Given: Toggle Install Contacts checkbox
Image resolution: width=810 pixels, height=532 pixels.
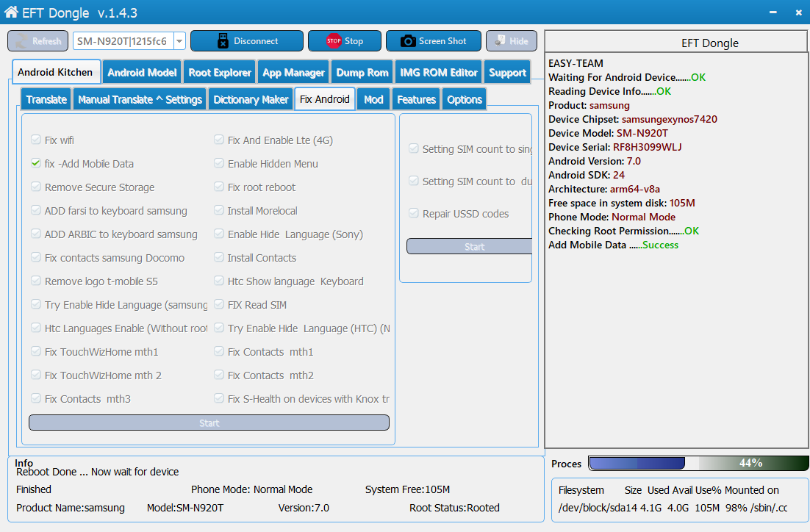Looking at the screenshot, I should coord(218,257).
